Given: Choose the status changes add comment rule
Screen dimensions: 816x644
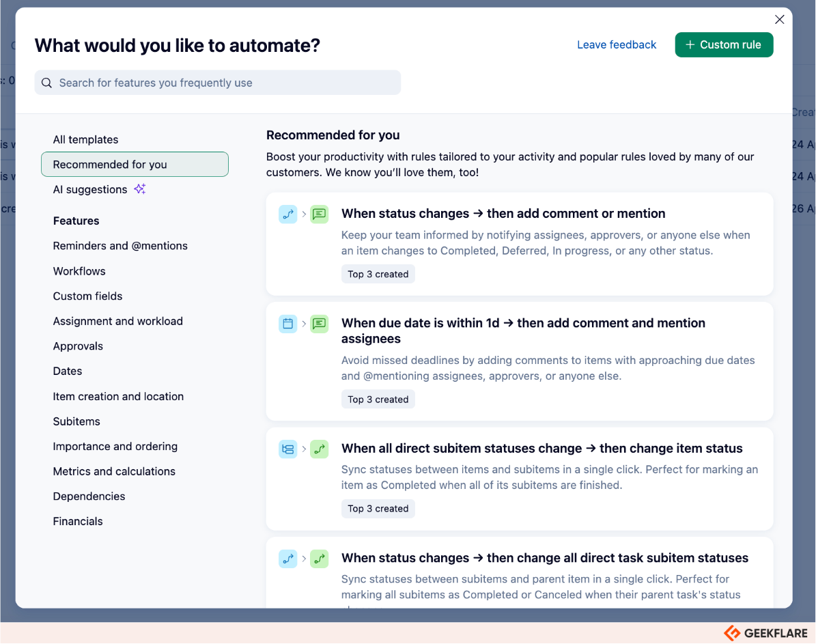Looking at the screenshot, I should tap(520, 244).
